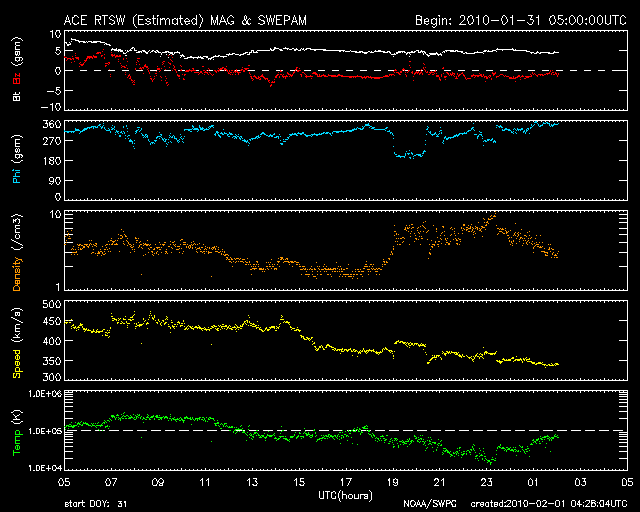The image size is (640, 512).
Task: Click the 'created:2010-02-01 04:26:04UTC' timestamp
Action: [x=549, y=504]
